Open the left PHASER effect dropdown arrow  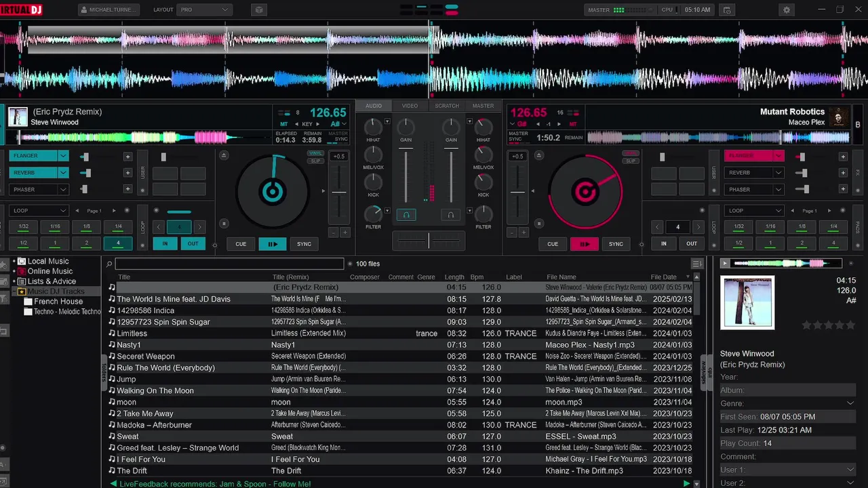[x=63, y=190]
